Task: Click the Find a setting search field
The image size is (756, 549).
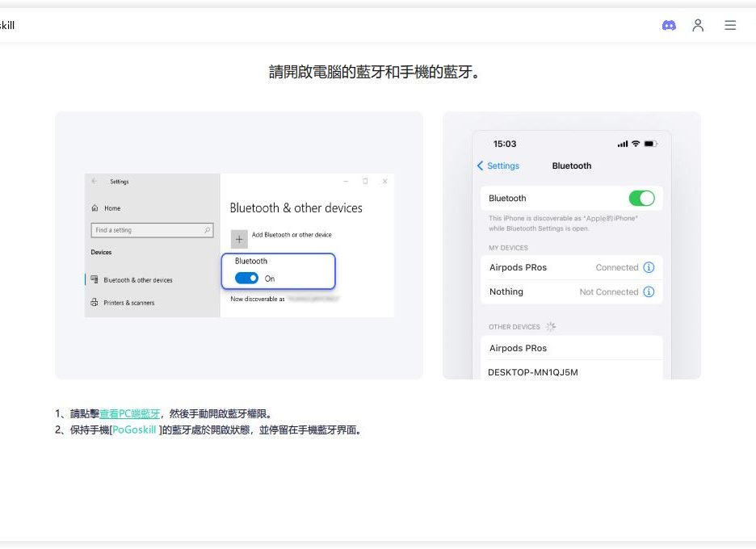Action: 146,230
